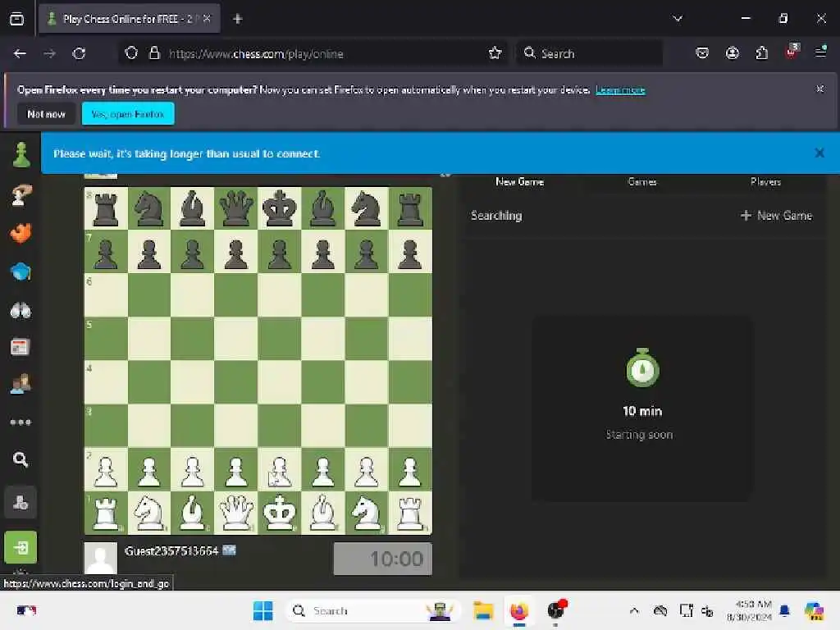Open the Extensions puzzle icon
This screenshot has height=630, width=840.
762,53
